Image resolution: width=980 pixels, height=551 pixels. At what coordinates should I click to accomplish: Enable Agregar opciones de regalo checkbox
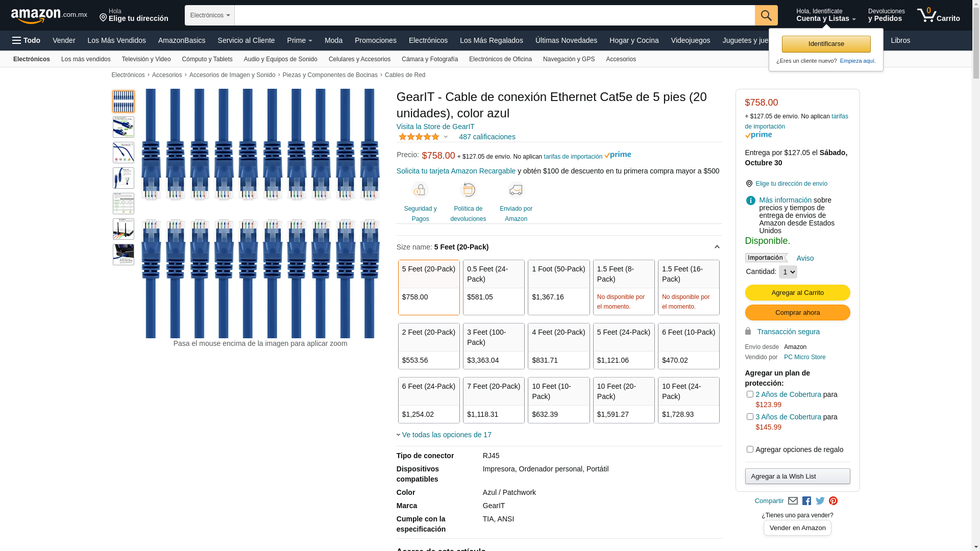[750, 449]
